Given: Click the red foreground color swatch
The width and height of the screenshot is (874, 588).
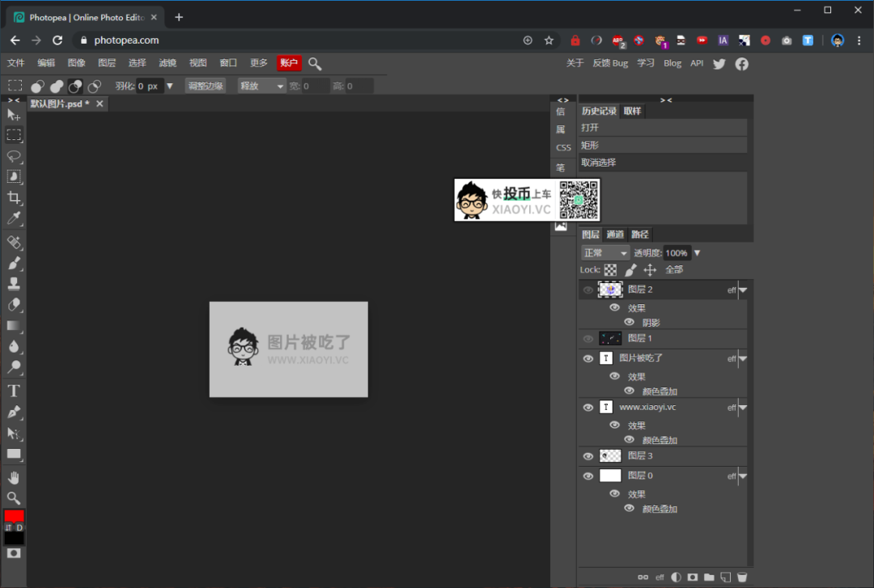Looking at the screenshot, I should point(14,518).
